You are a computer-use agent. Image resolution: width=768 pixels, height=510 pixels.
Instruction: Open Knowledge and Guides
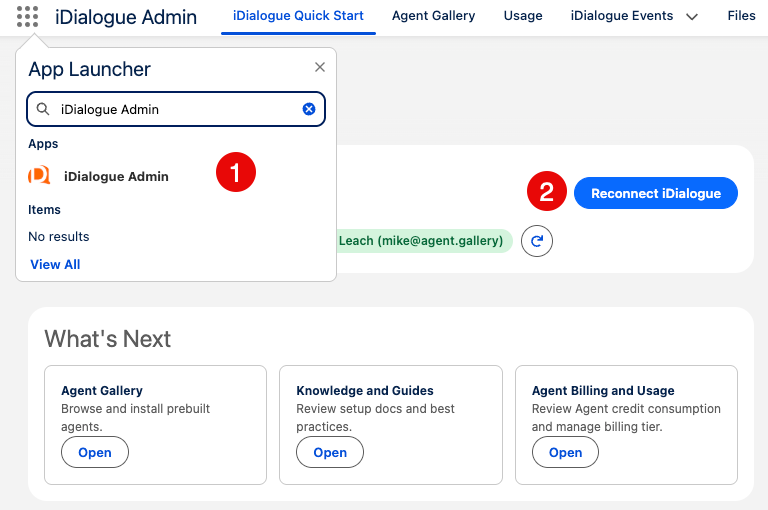point(330,452)
